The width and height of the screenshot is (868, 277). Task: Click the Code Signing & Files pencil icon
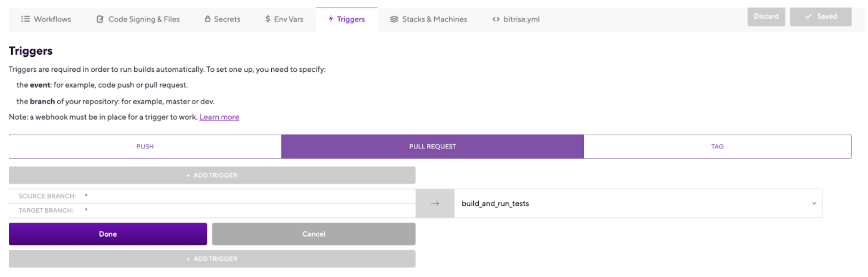99,19
